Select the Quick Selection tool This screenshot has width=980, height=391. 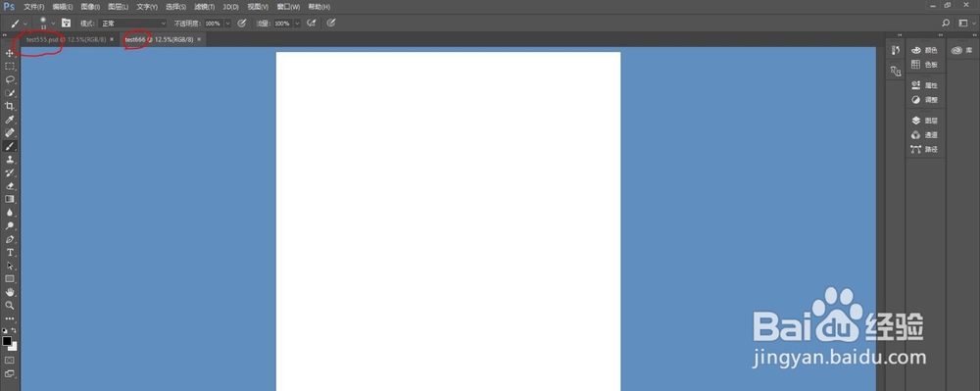[10, 93]
